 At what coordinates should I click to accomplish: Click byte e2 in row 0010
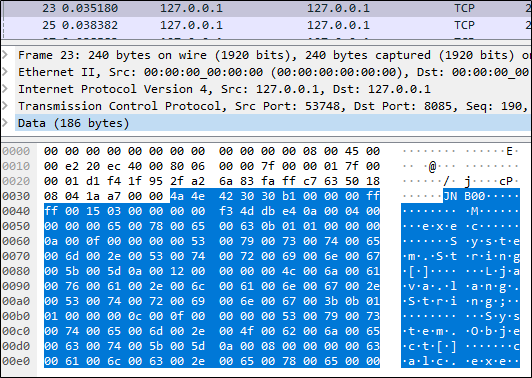72,166
